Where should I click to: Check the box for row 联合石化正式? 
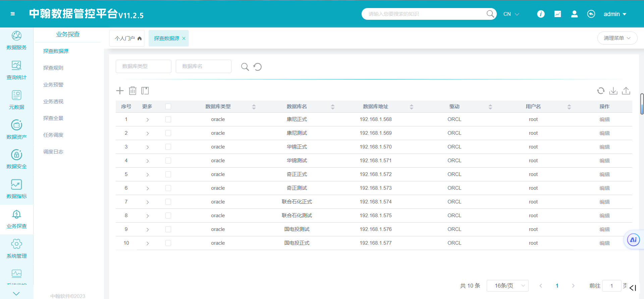(168, 202)
